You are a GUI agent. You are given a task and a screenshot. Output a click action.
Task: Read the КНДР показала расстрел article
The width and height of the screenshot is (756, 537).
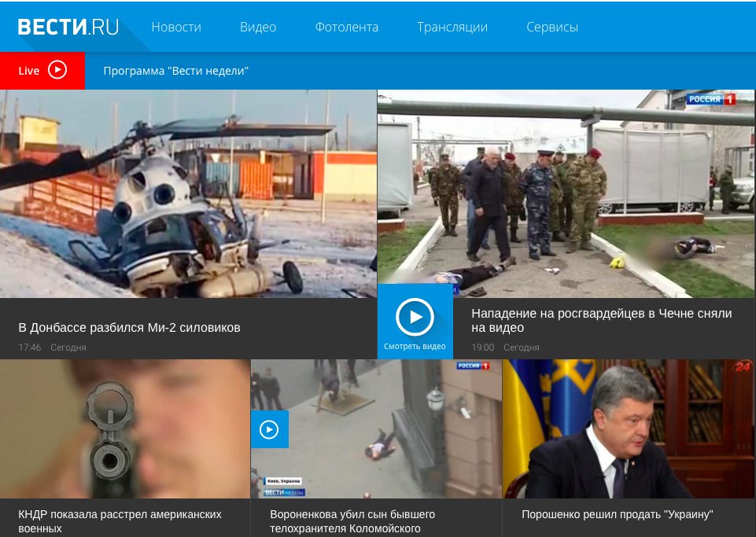tap(120, 521)
